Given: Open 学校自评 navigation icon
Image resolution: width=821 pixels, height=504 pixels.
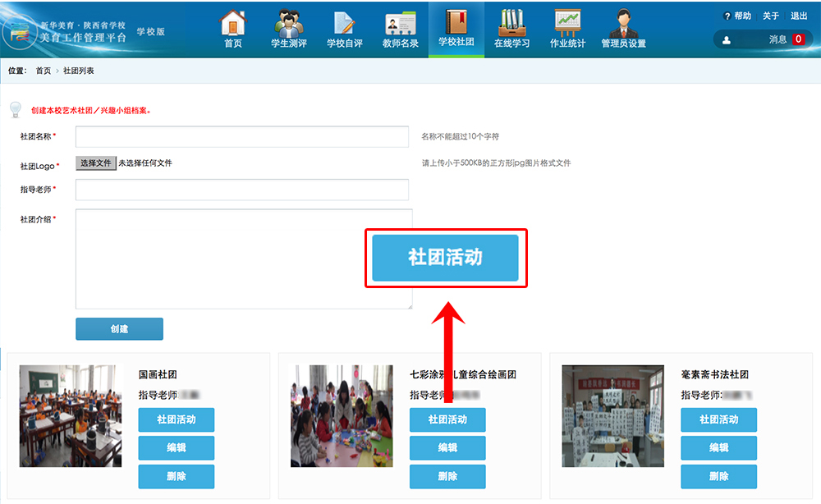Looking at the screenshot, I should [x=344, y=22].
